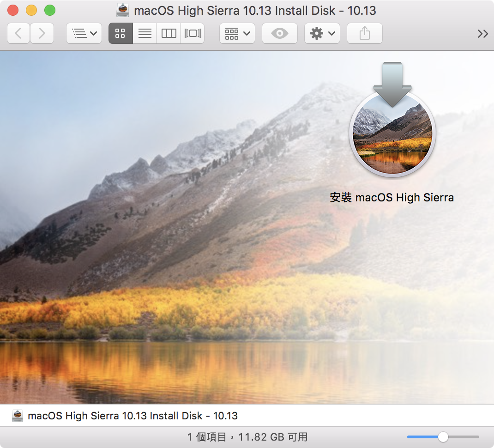The image size is (494, 448).
Task: Switch to icon view
Action: (120, 33)
